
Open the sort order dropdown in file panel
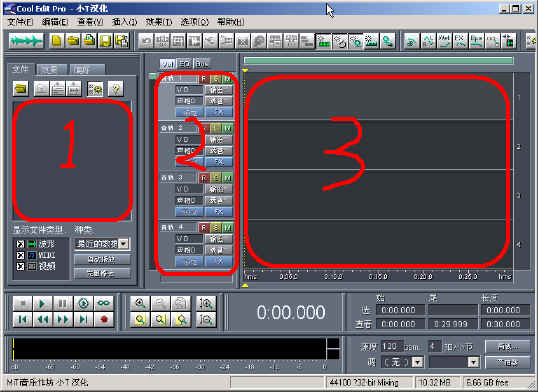124,244
